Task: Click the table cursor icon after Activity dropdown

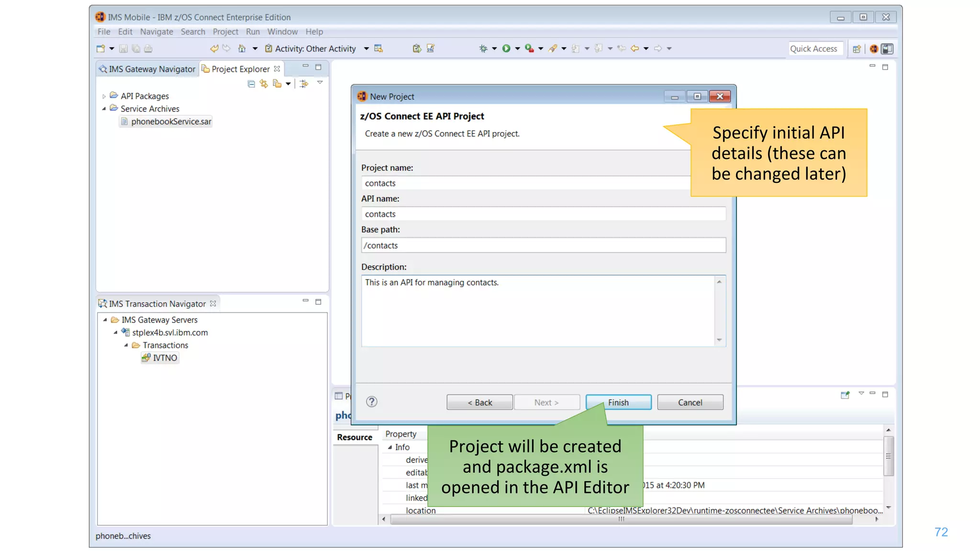Action: click(379, 48)
